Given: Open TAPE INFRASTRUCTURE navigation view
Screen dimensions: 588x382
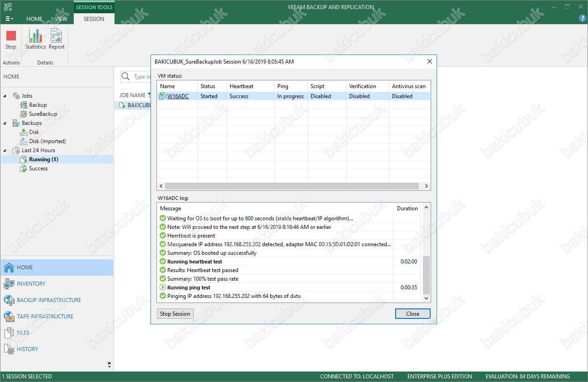Looking at the screenshot, I should coord(45,317).
